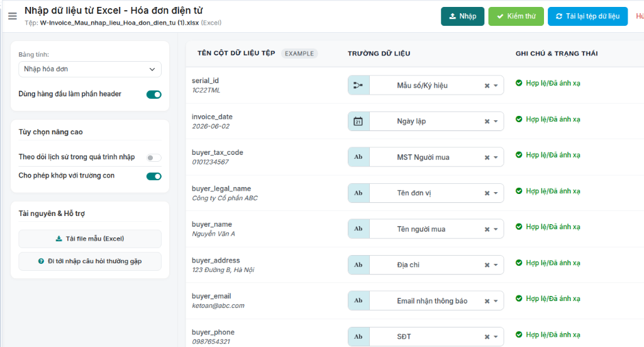
Task: Click green check icon in buyer_name row
Action: pyautogui.click(x=519, y=227)
